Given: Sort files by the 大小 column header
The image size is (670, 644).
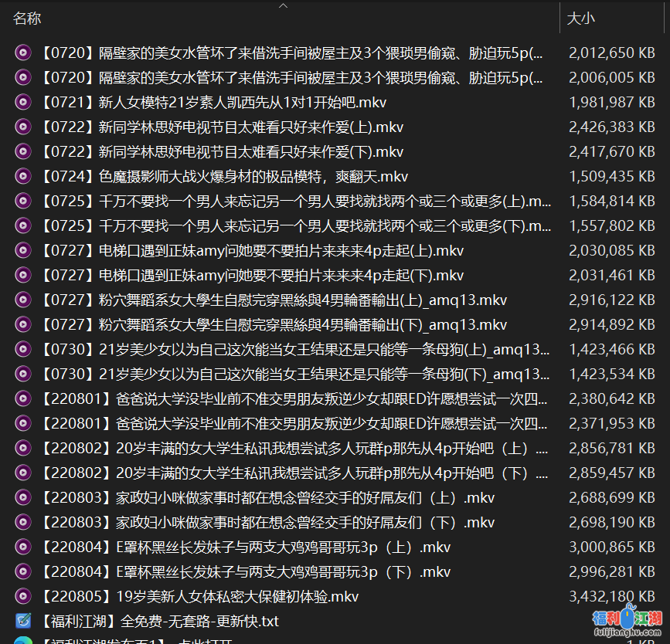Looking at the screenshot, I should tap(581, 19).
